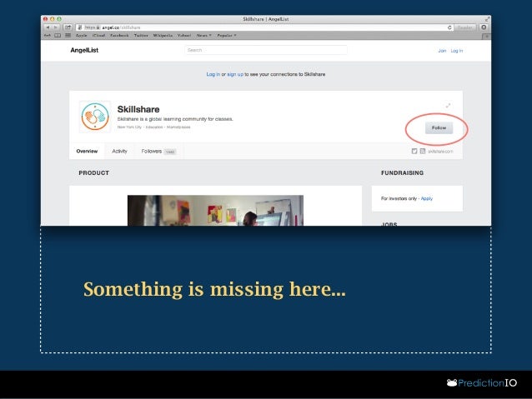Viewport: 532px width, 399px height.
Task: Open Skillshare's Twitter icon link
Action: click(414, 152)
